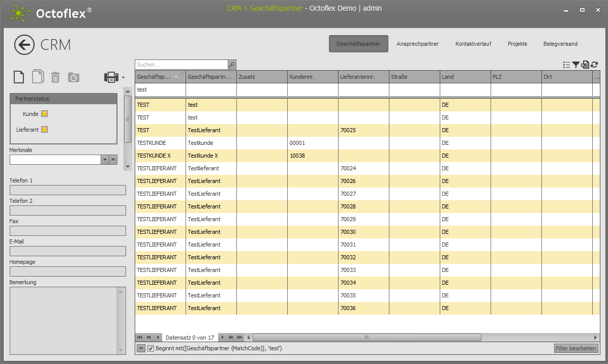
Task: Create a new business partner record
Action: [19, 77]
